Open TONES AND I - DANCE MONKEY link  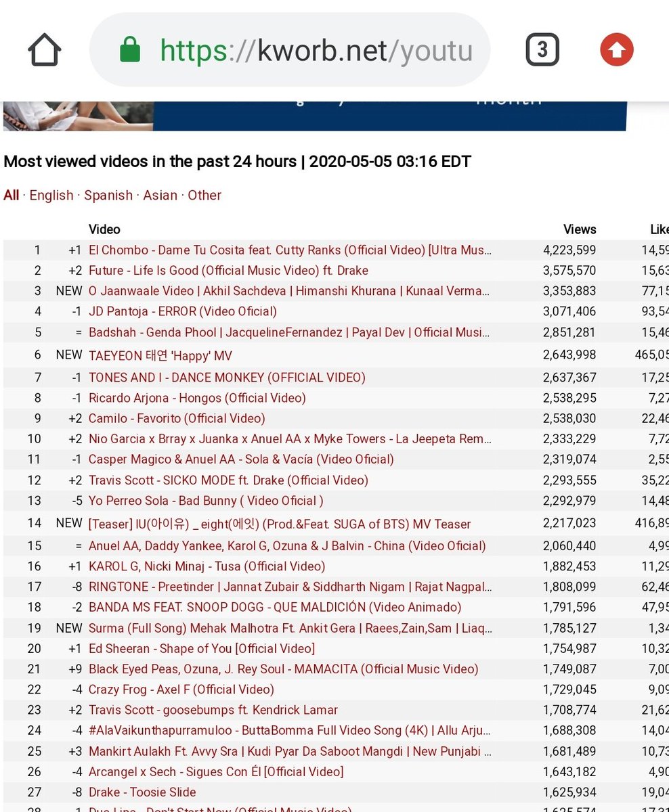point(227,377)
